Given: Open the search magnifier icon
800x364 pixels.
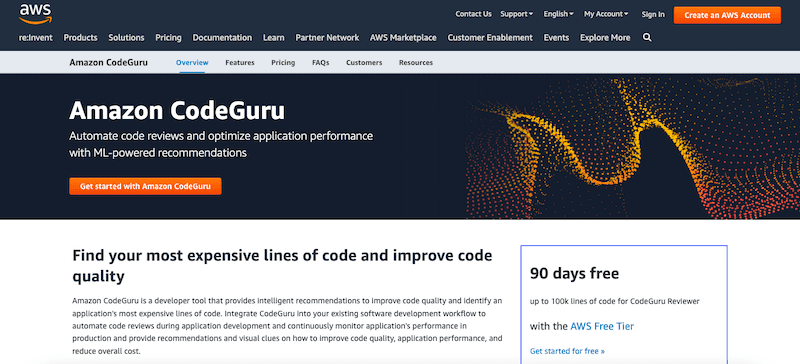Looking at the screenshot, I should [x=647, y=37].
